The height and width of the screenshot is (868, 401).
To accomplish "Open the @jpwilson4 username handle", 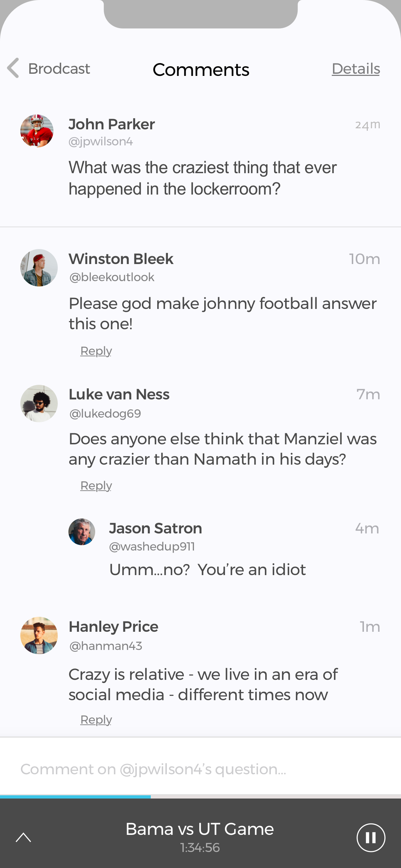I will click(101, 141).
